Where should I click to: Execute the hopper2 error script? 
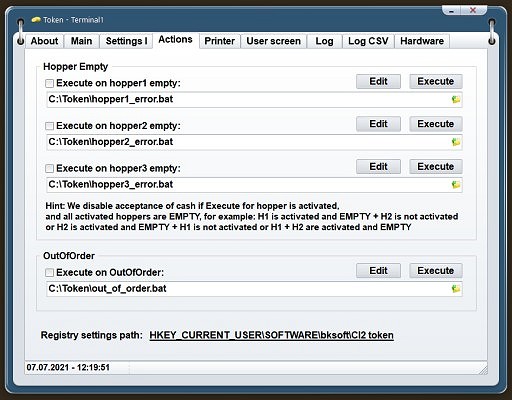pos(436,124)
